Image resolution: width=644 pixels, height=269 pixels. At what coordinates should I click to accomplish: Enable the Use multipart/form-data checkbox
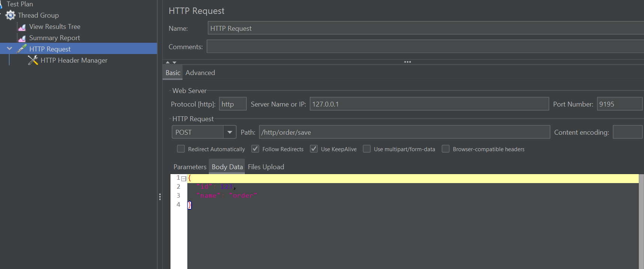pos(367,149)
